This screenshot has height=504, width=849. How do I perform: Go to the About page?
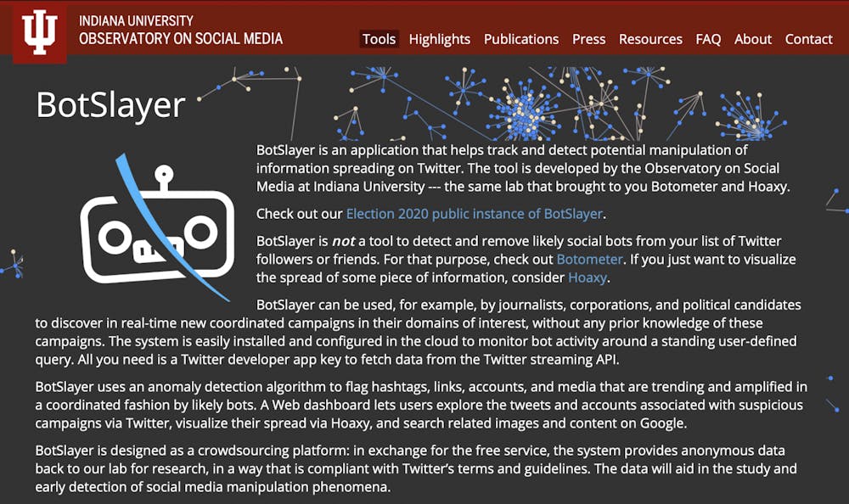752,39
